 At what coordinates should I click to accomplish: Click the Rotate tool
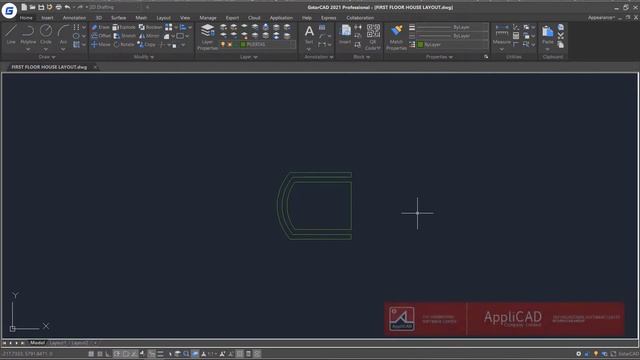pyautogui.click(x=124, y=44)
